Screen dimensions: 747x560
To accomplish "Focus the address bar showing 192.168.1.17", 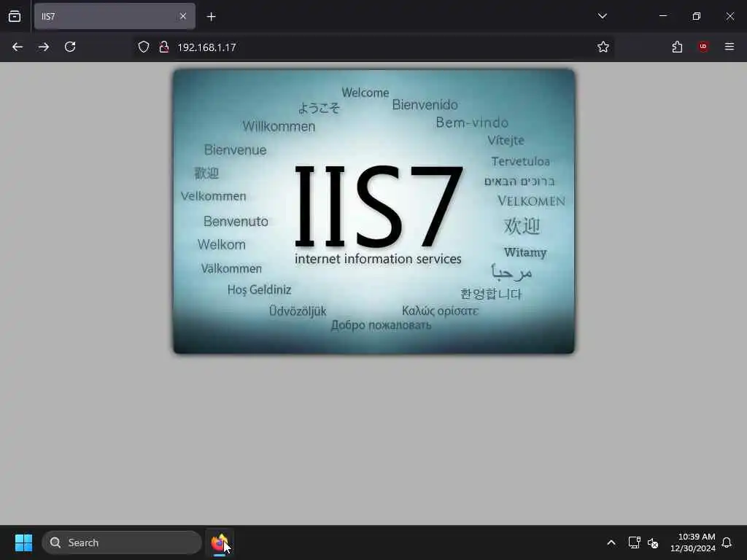I will pyautogui.click(x=373, y=47).
